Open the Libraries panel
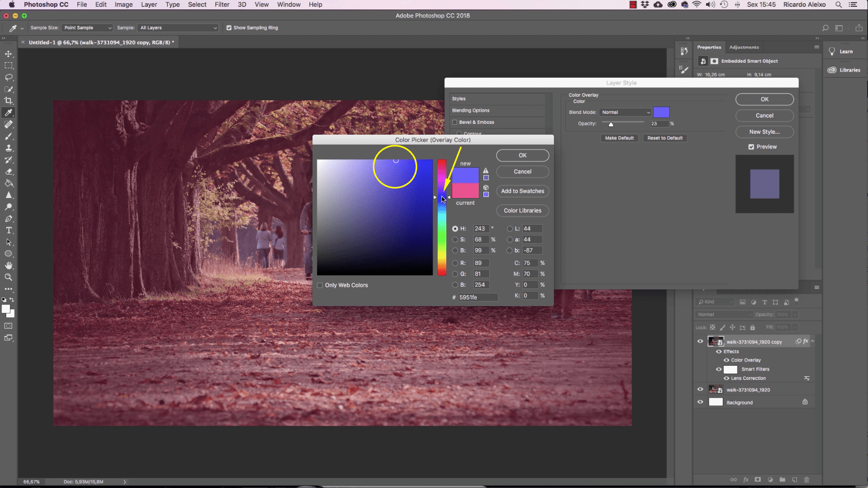Viewport: 868px width, 488px height. click(844, 70)
